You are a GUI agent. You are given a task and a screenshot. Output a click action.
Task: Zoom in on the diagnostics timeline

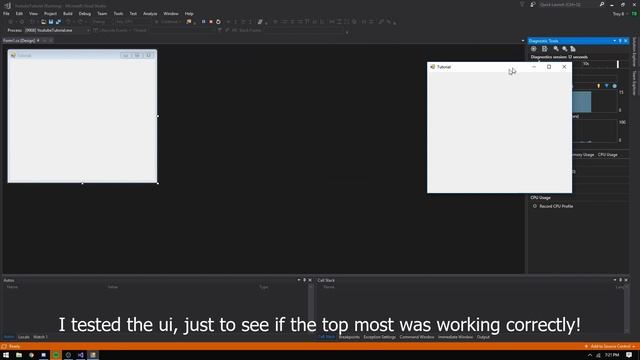[556, 49]
